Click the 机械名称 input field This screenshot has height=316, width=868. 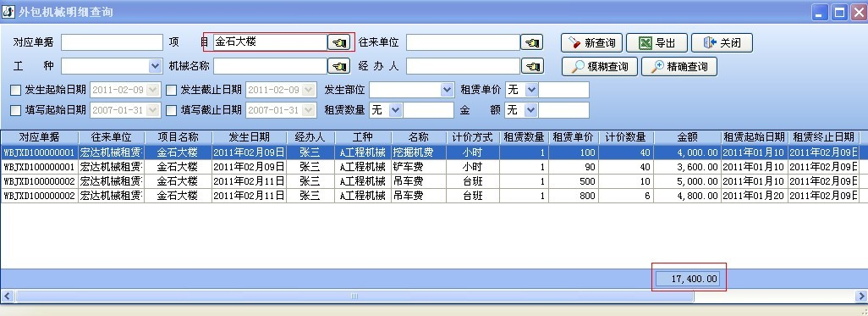tap(270, 67)
